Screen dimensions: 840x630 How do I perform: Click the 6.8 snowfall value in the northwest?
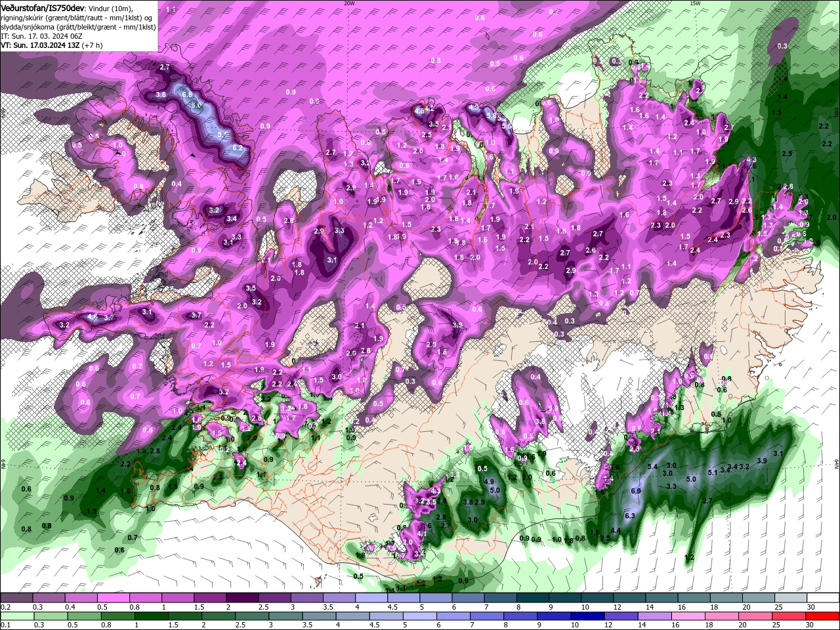186,94
